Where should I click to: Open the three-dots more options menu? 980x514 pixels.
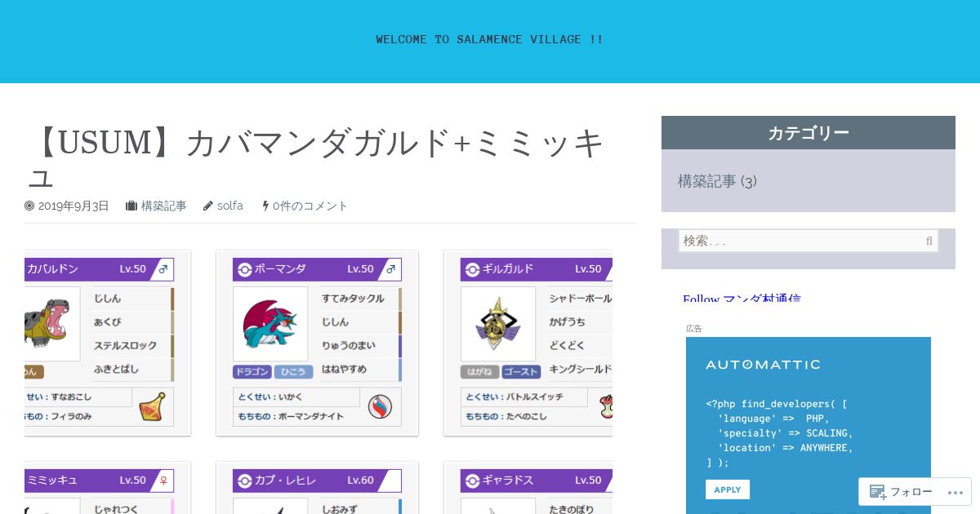point(955,493)
